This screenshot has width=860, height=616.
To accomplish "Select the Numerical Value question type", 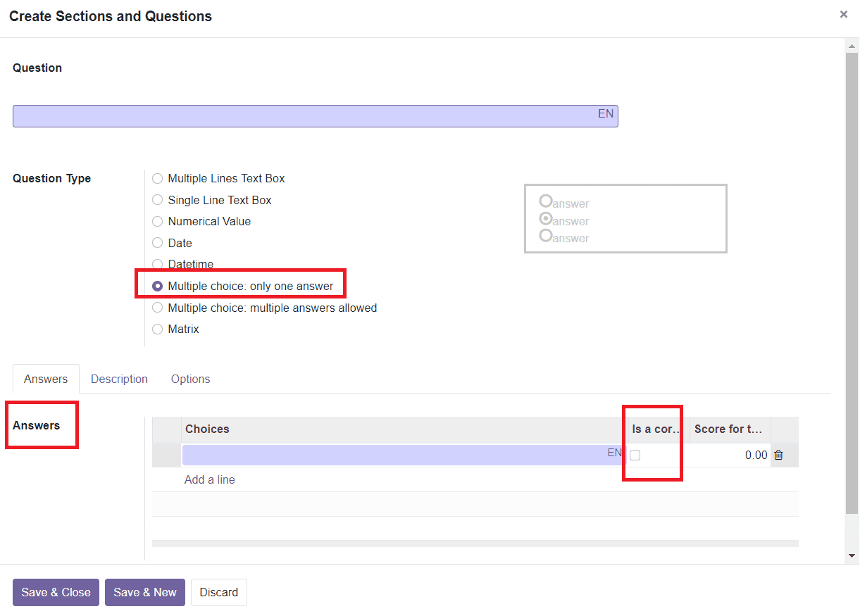I will coord(157,221).
